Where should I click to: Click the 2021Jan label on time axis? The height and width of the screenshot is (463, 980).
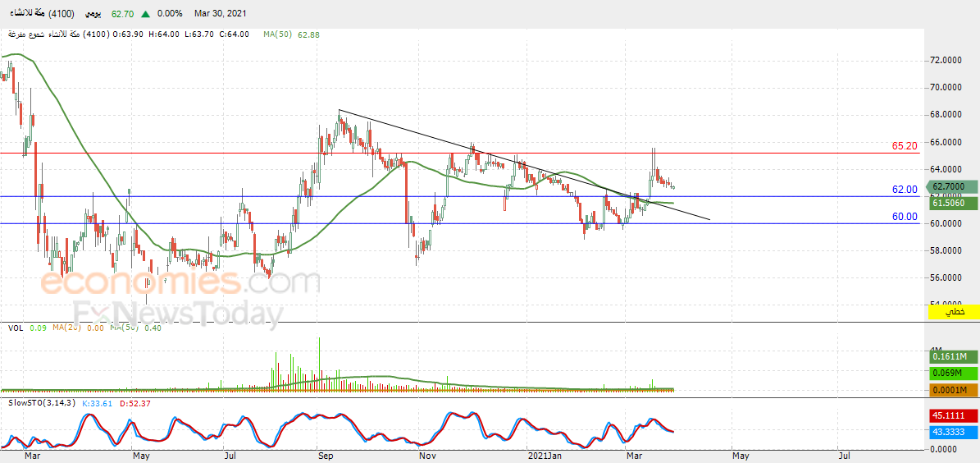[x=547, y=456]
